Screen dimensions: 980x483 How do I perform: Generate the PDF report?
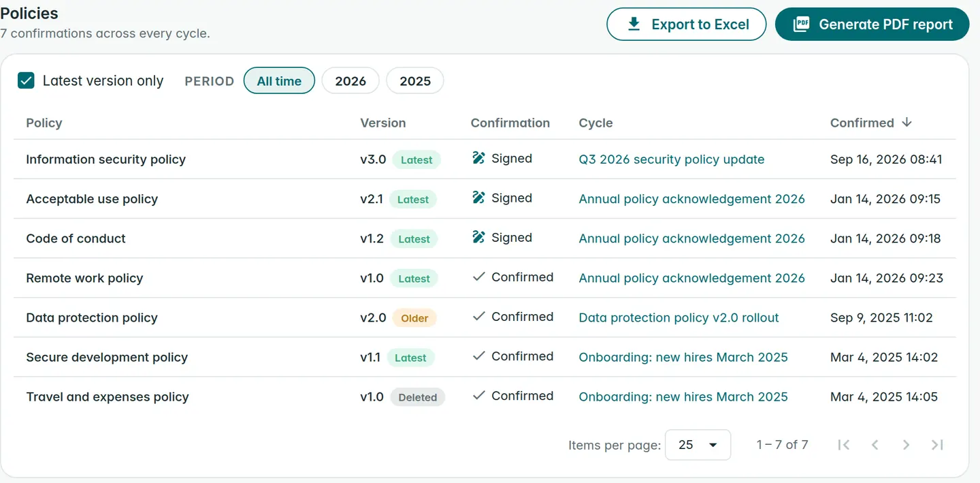point(872,25)
